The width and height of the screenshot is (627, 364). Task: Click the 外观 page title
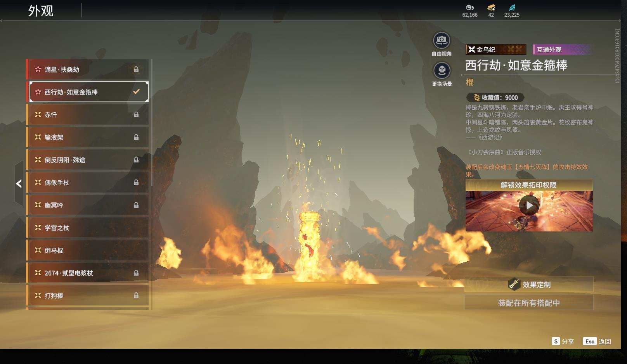point(41,10)
